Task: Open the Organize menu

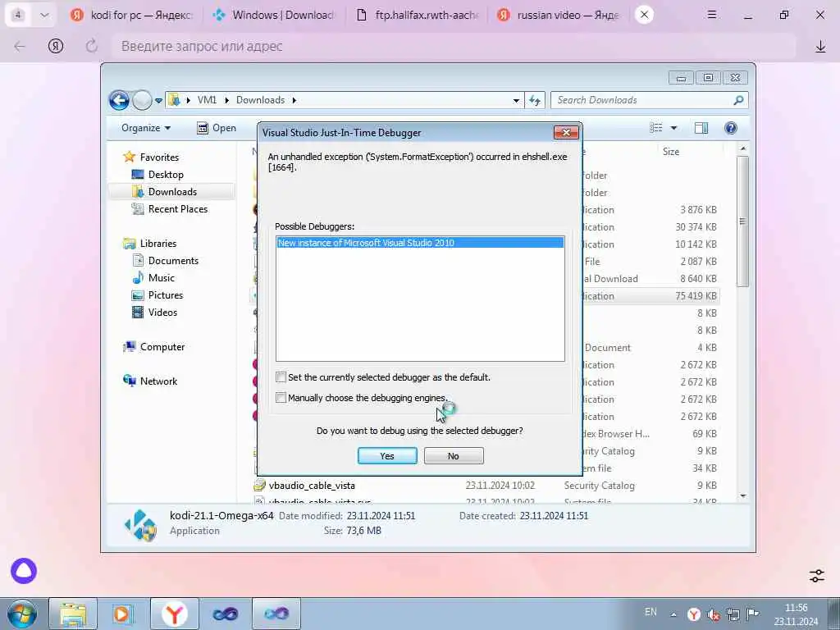Action: pyautogui.click(x=146, y=127)
